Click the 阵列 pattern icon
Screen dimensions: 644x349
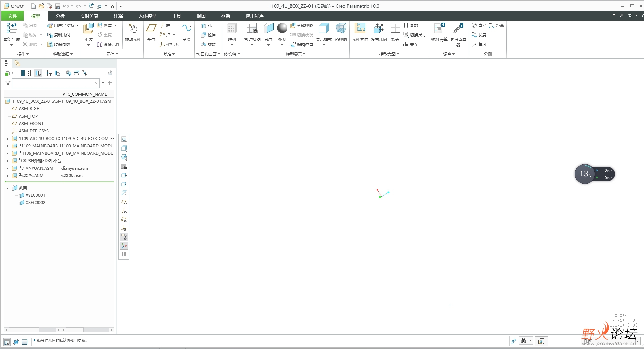232,28
